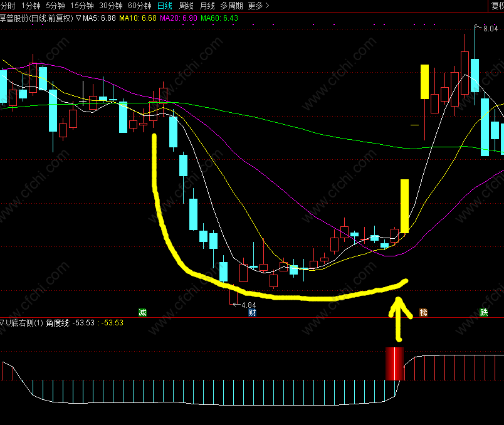Click the candlestick with the 8.04 high

pyautogui.click(x=475, y=76)
